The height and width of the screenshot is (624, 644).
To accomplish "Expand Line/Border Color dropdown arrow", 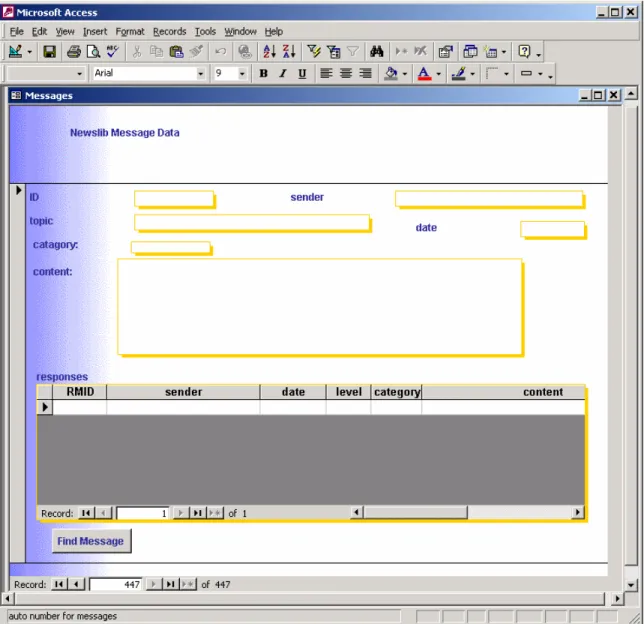I will click(473, 74).
